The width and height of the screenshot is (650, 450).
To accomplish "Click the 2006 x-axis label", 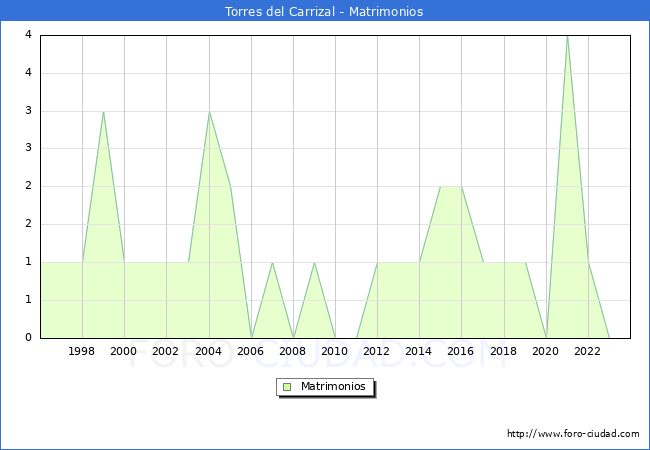I will 250,351.
